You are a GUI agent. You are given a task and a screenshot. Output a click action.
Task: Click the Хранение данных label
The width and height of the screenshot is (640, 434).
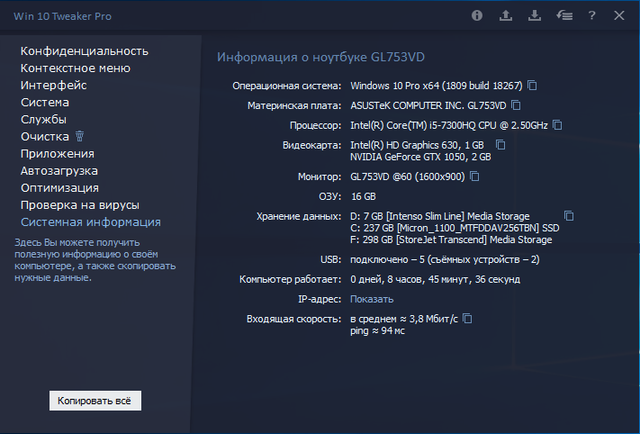coord(299,216)
